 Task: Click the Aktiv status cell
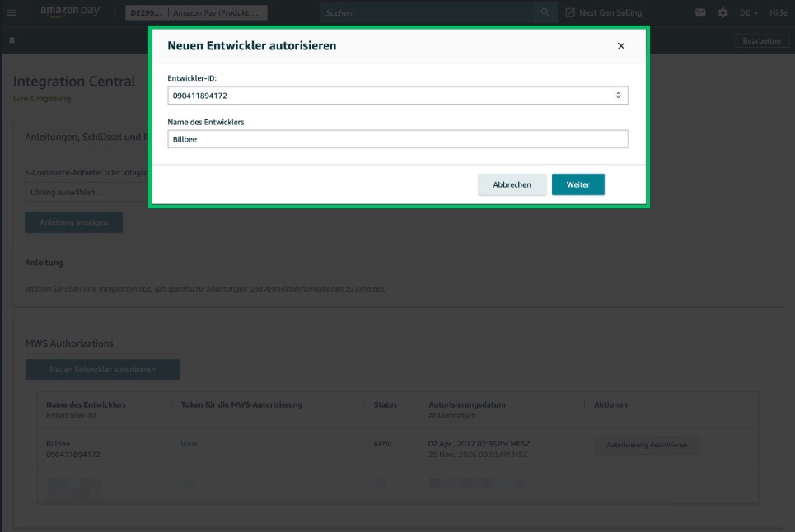[x=382, y=444]
